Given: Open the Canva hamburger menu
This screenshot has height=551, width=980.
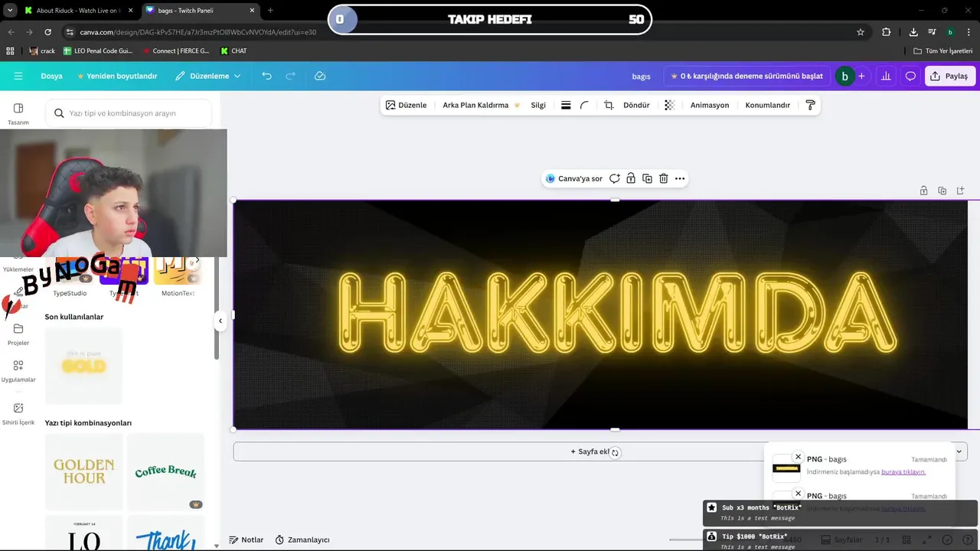Looking at the screenshot, I should [18, 76].
